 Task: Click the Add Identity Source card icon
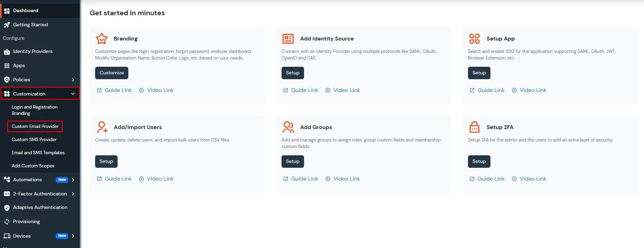tap(288, 39)
